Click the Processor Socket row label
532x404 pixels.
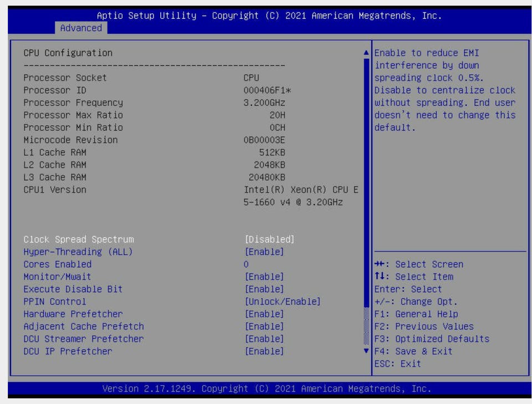point(65,78)
